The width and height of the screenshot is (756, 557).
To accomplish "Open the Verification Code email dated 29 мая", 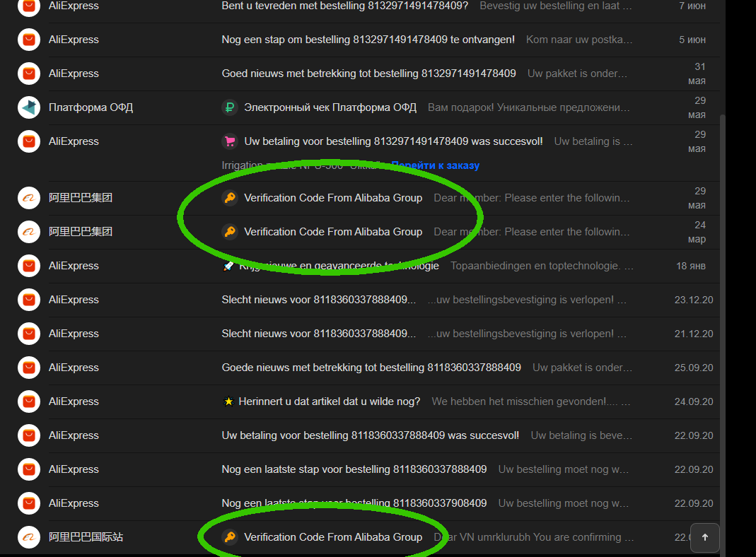I will tap(333, 197).
